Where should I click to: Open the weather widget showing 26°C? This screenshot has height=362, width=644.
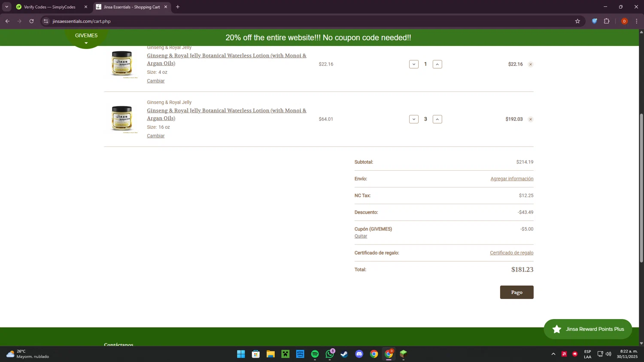28,354
